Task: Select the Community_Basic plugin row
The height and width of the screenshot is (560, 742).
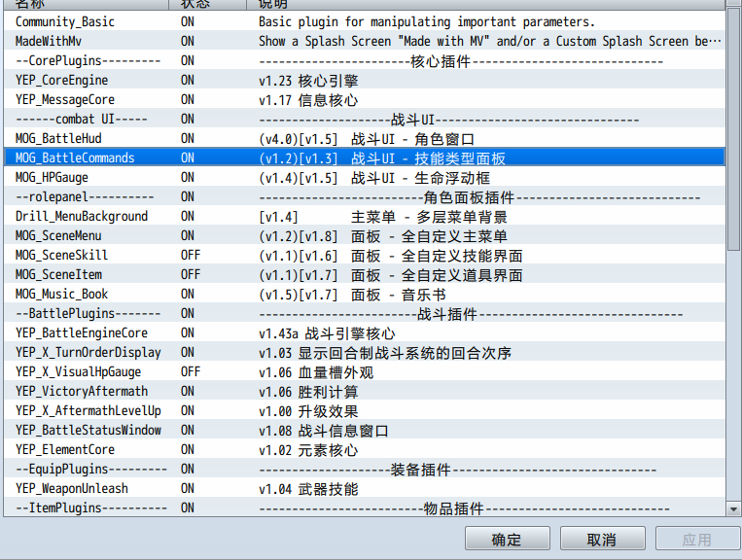Action: coord(365,21)
